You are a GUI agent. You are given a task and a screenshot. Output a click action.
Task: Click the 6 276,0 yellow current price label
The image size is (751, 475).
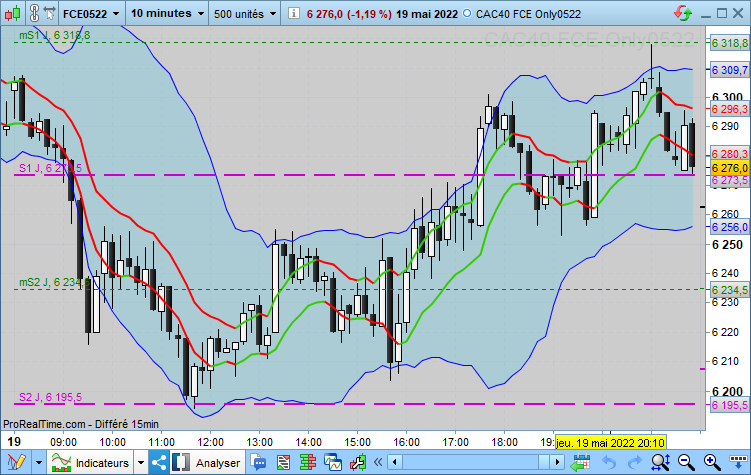(x=729, y=168)
